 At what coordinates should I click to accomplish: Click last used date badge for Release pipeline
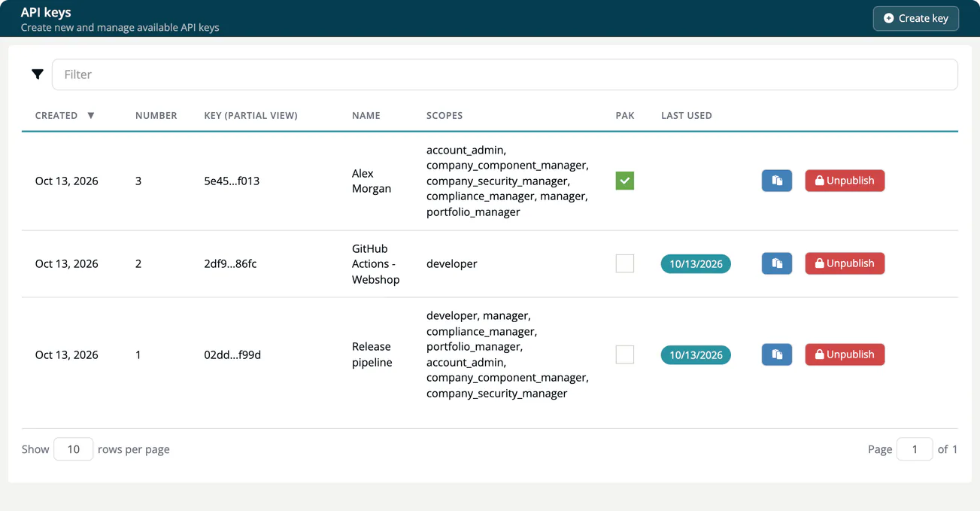click(x=696, y=355)
